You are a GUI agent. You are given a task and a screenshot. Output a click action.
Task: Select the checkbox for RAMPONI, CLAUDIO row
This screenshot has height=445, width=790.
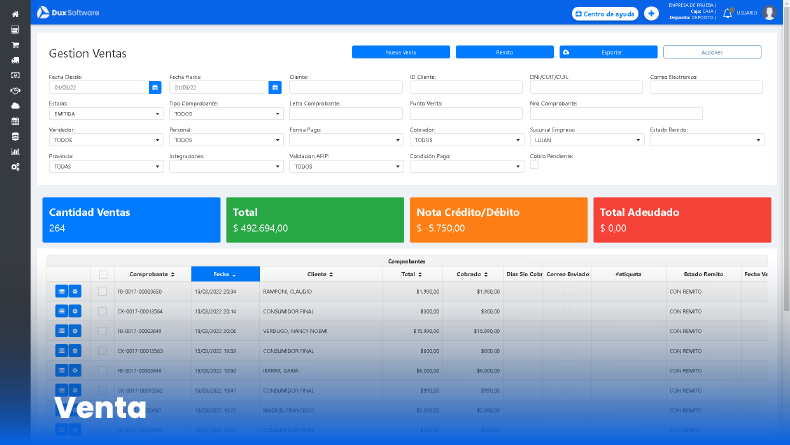pos(102,291)
